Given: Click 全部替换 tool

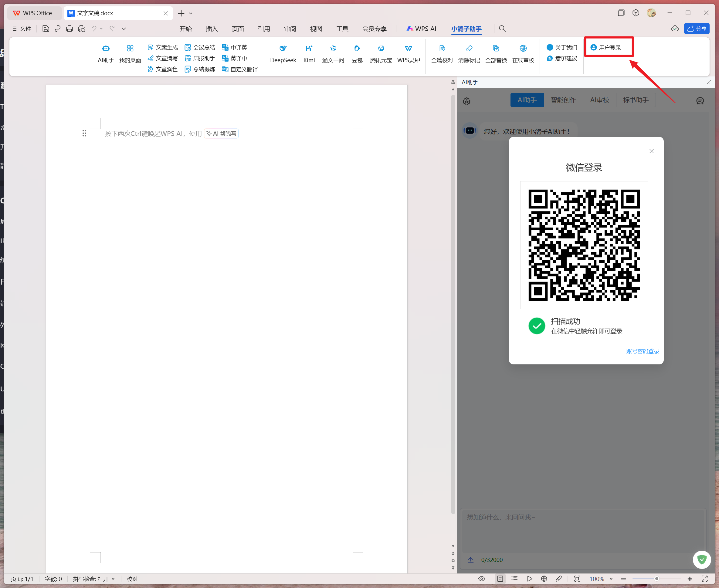Looking at the screenshot, I should click(497, 54).
